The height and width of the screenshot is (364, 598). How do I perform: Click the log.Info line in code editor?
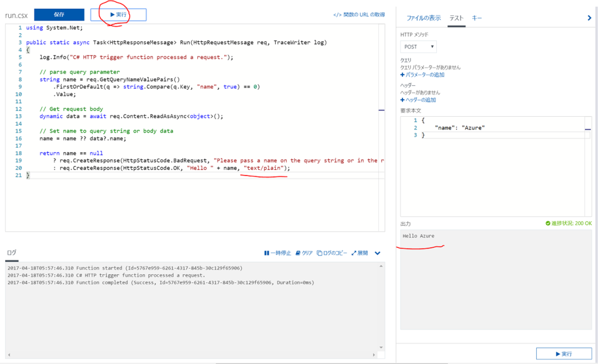point(136,57)
